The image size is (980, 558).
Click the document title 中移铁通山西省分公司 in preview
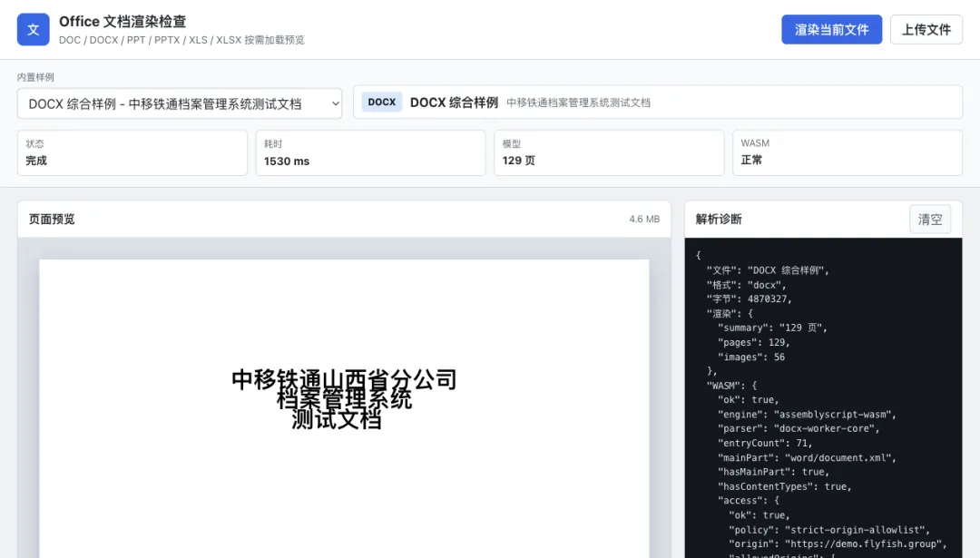click(344, 378)
